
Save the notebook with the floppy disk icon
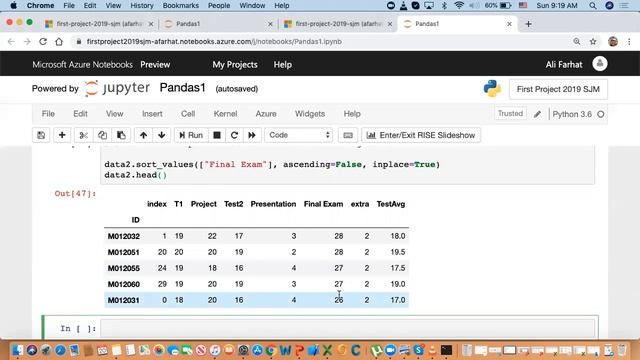point(41,135)
